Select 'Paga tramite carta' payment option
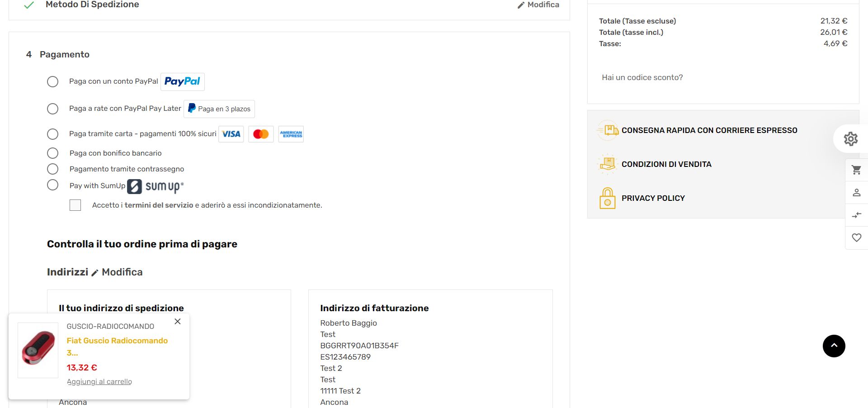 (53, 134)
